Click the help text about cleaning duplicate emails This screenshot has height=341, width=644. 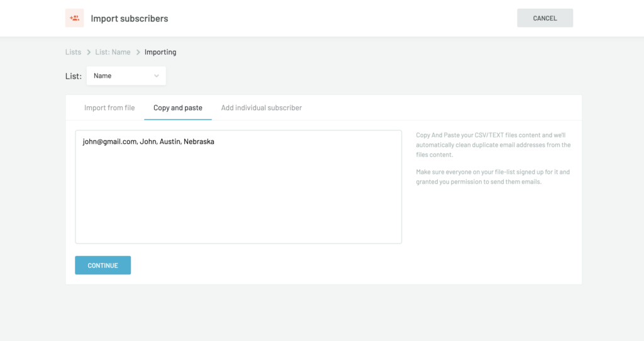493,145
